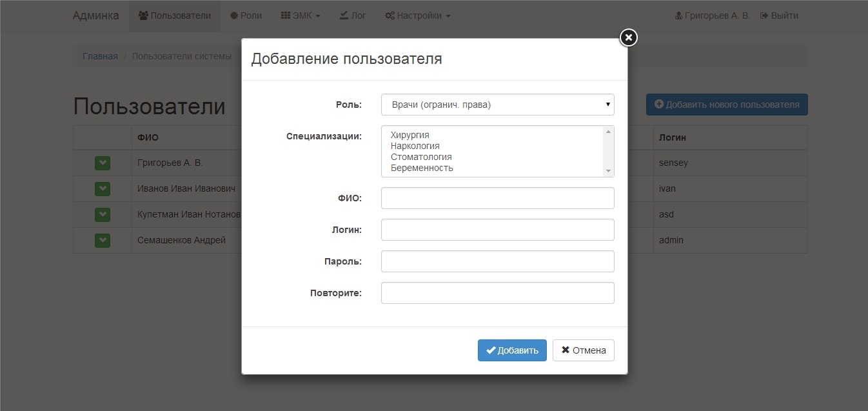Open the Пользователи nav item

(x=175, y=15)
